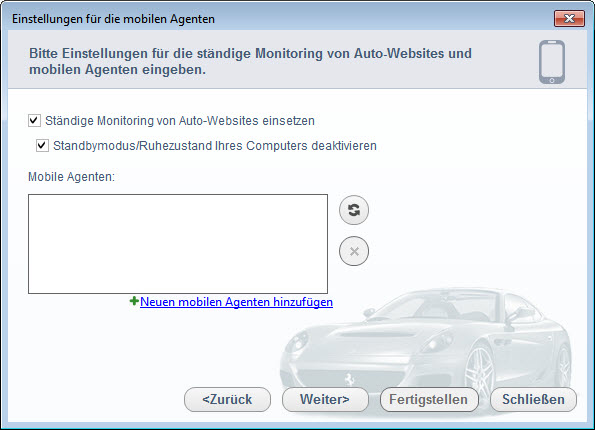Click the 'Ständige Monitoring von Auto-Websites einsetzen' label
Image resolution: width=595 pixels, height=430 pixels.
[x=180, y=121]
